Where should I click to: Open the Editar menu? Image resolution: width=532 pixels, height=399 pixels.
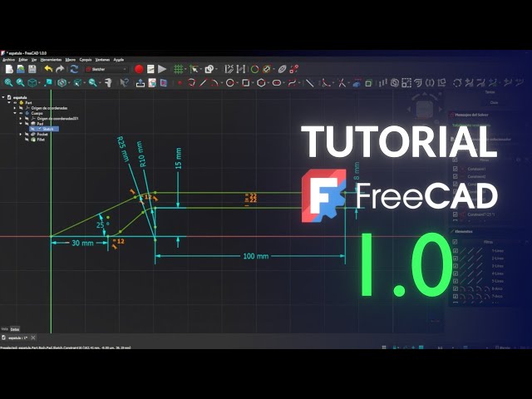[x=22, y=60]
